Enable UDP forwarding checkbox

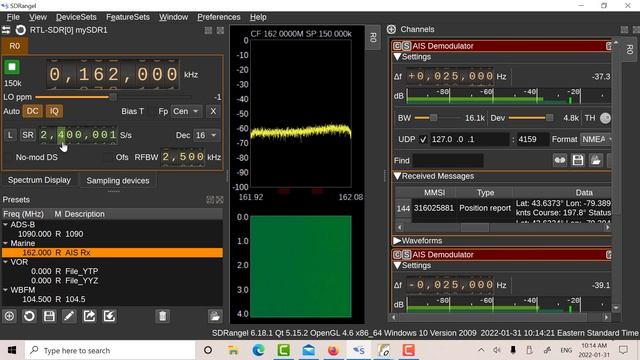click(423, 140)
